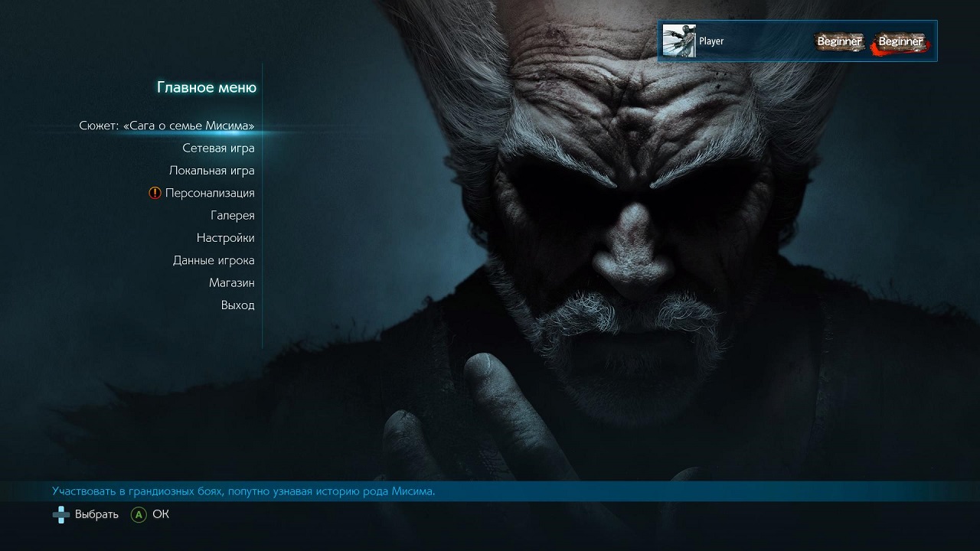Select Сетевая игра menu entry
Screen dimensions: 980x551
coord(218,148)
